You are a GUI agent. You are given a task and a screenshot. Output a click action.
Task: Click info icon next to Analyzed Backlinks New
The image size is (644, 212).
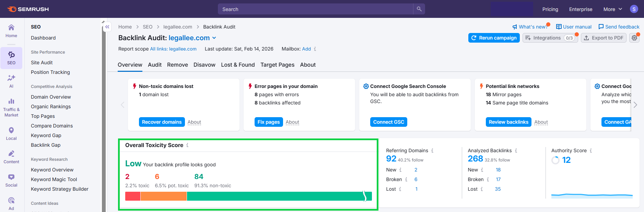[482, 170]
